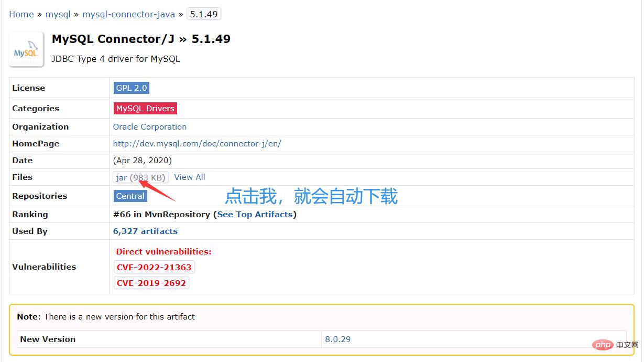Open vulnerability CVE-2019-2692
Screen dimensions: 644x362
151,283
